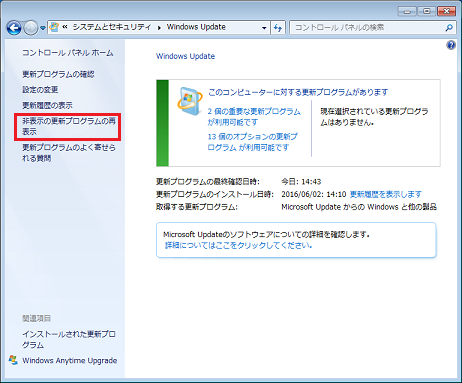The width and height of the screenshot is (462, 383).
Task: Close the Windows Update window
Action: (x=446, y=11)
